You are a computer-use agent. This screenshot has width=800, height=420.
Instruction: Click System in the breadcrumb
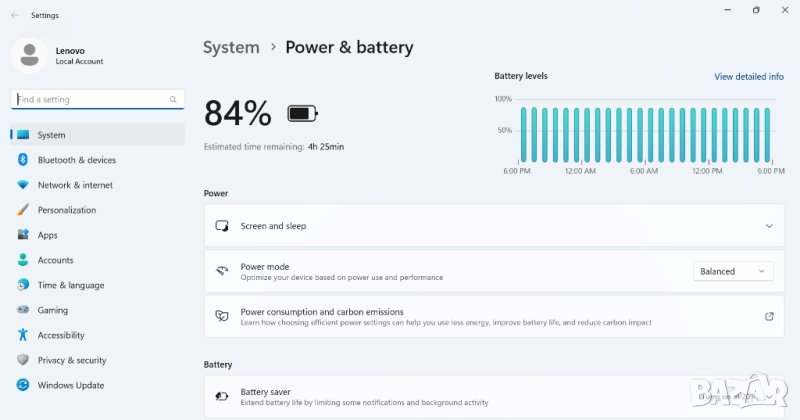[x=231, y=47]
